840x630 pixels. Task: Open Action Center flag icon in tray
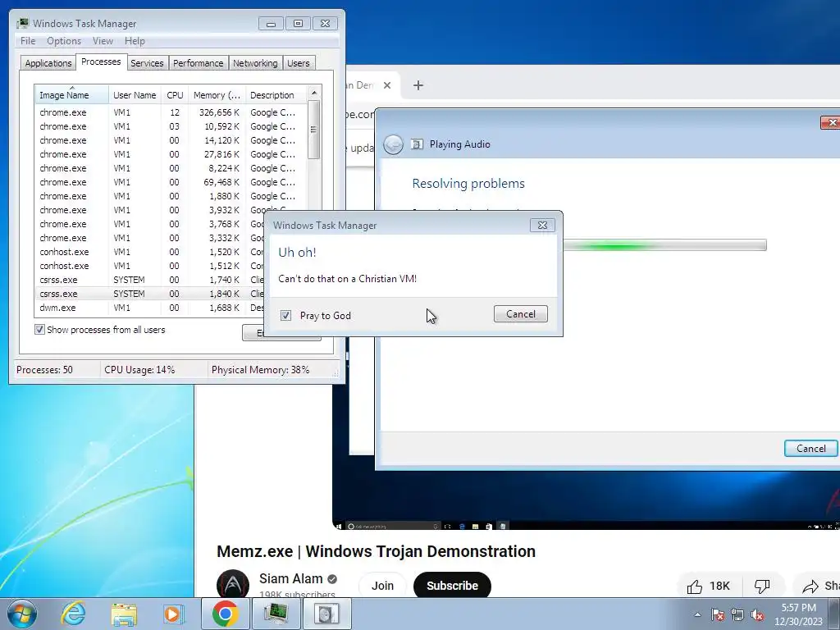click(x=717, y=614)
